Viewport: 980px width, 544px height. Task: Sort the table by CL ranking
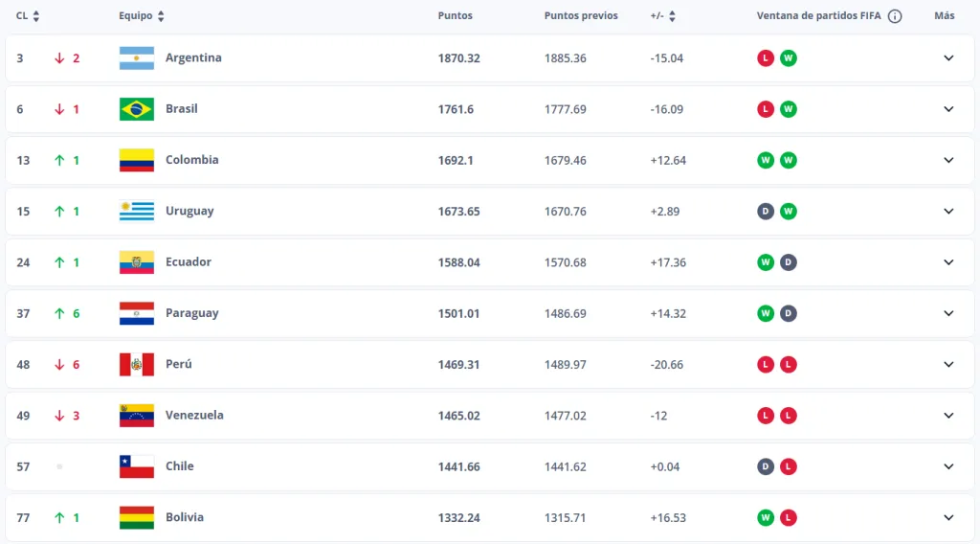pyautogui.click(x=36, y=16)
